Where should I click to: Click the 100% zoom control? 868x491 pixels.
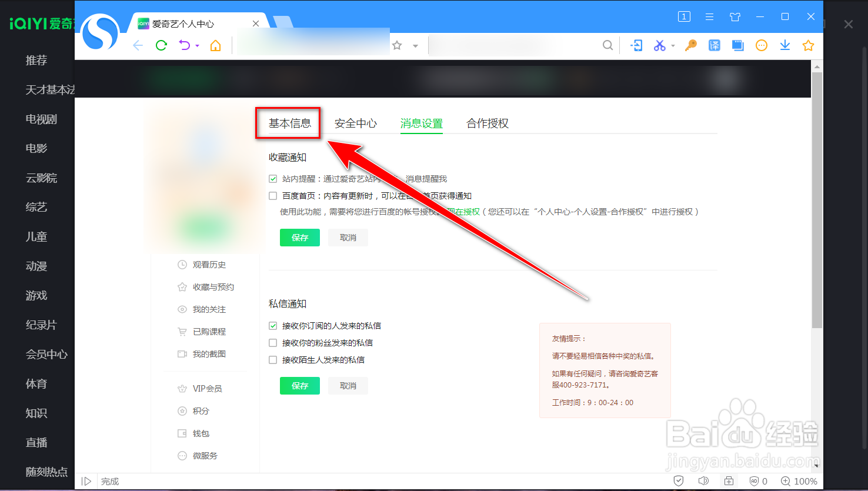tap(799, 481)
